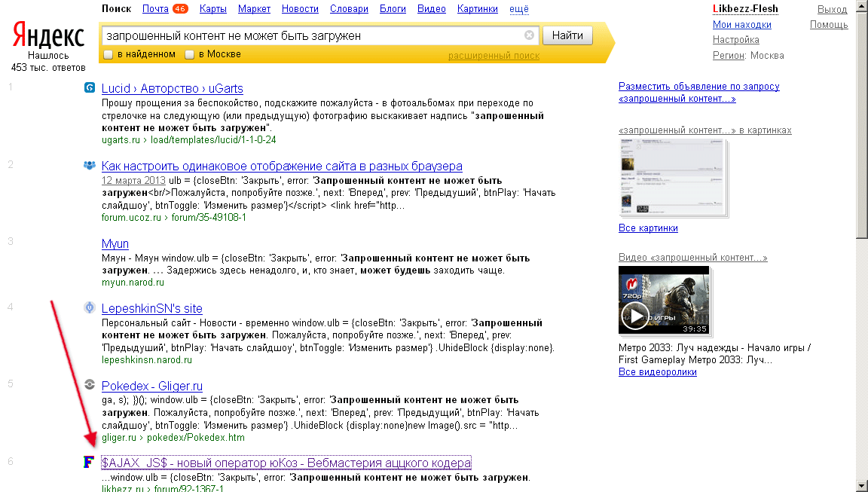This screenshot has height=492, width=868.
Task: Click the Pokeball favicon beside Pokedex result
Action: pyautogui.click(x=89, y=385)
